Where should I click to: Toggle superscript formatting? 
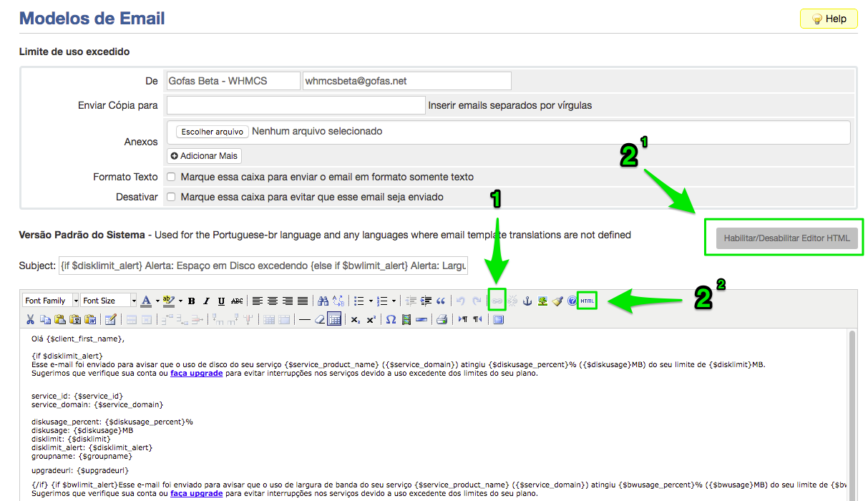[371, 320]
